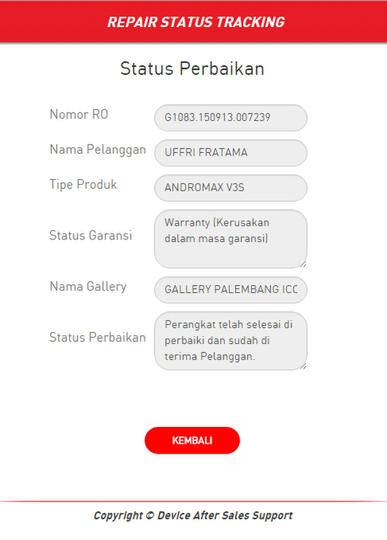Click the copyright symbol in the footer
387x540 pixels.
point(150,516)
